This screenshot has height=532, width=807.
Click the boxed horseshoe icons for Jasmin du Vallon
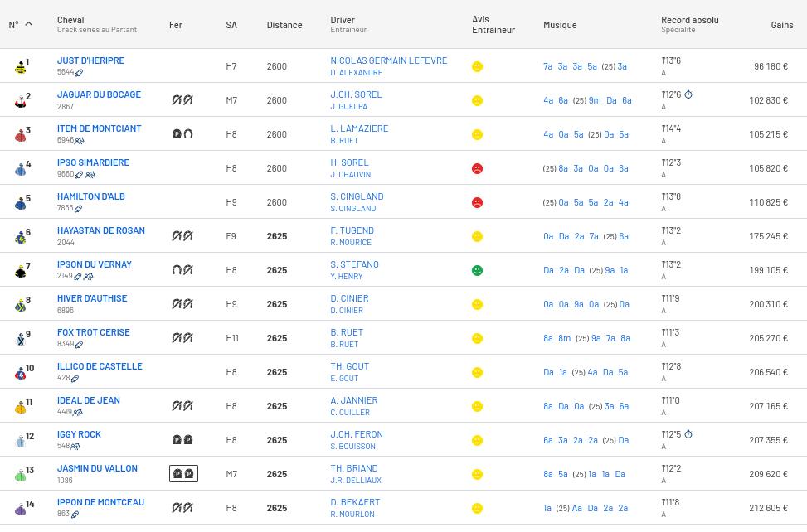click(x=183, y=474)
